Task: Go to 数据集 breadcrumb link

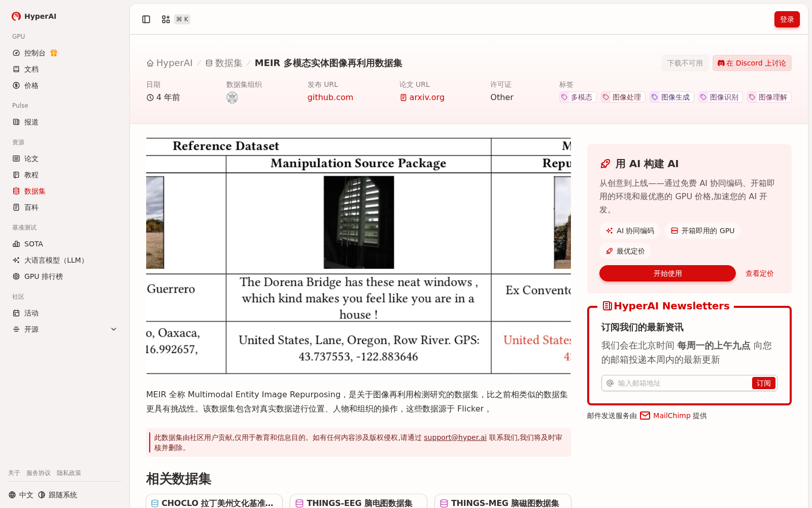Action: pos(224,63)
